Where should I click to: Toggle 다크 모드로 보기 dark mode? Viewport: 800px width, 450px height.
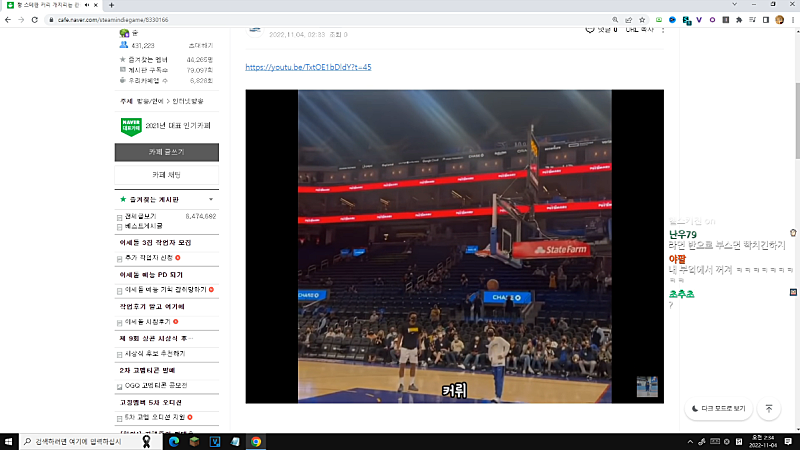[x=718, y=409]
